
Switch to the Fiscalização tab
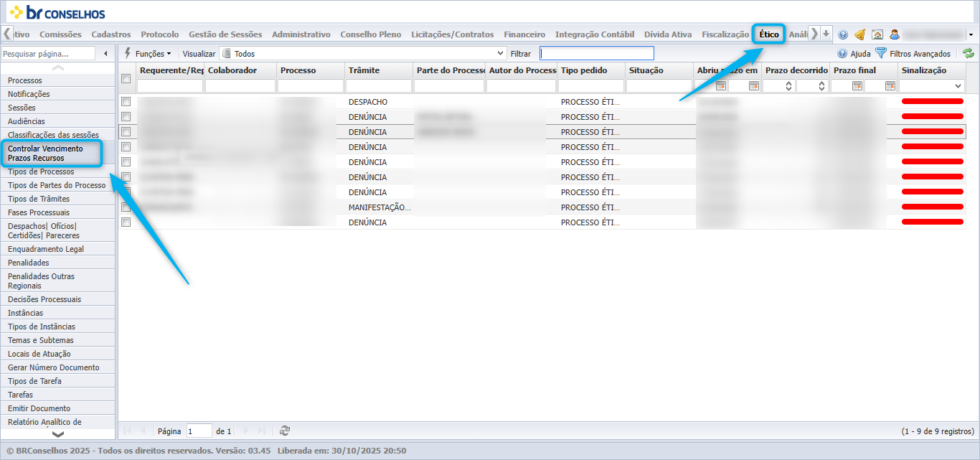pyautogui.click(x=725, y=34)
